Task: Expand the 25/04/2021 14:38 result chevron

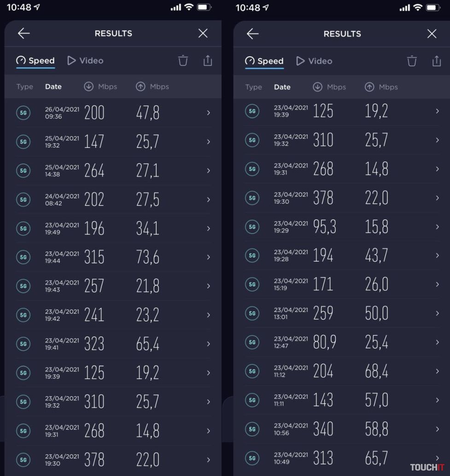Action: pyautogui.click(x=208, y=170)
